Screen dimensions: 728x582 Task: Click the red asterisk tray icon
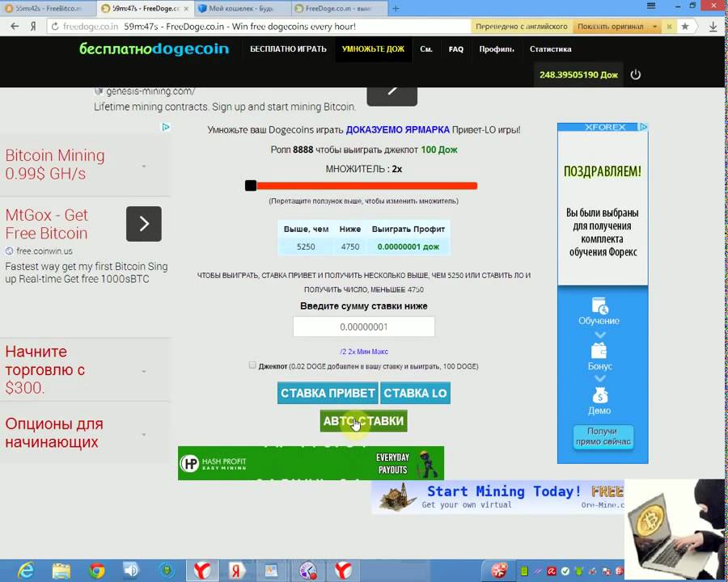coord(499,571)
